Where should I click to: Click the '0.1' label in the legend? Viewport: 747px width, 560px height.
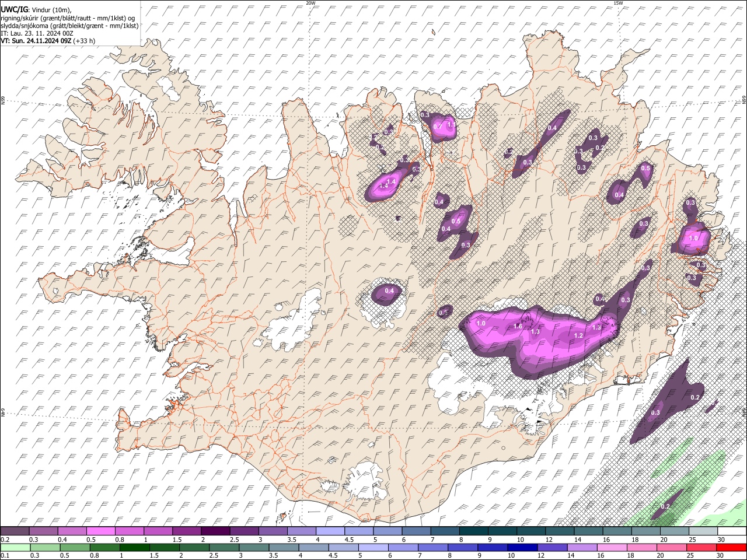point(4,555)
